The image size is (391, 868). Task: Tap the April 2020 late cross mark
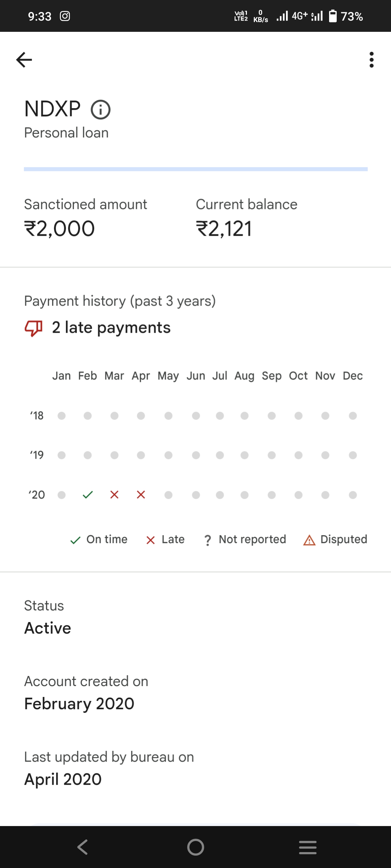coord(141,495)
